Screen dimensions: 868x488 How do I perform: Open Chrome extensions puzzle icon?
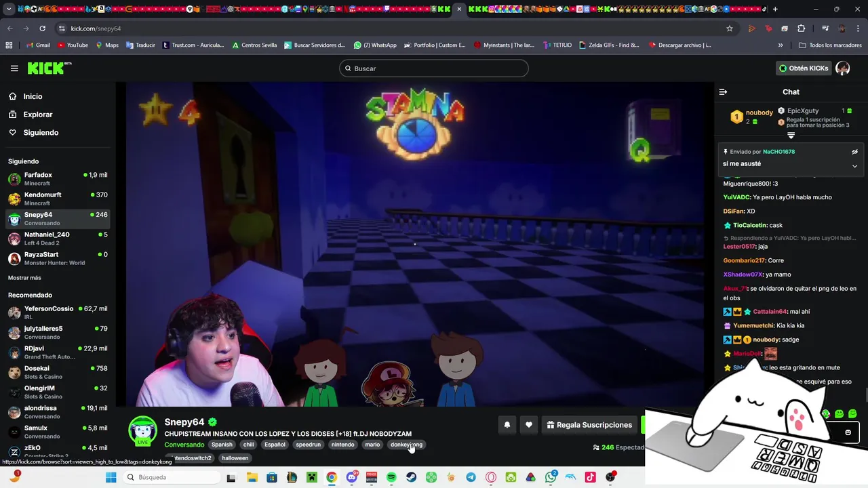pyautogui.click(x=801, y=28)
